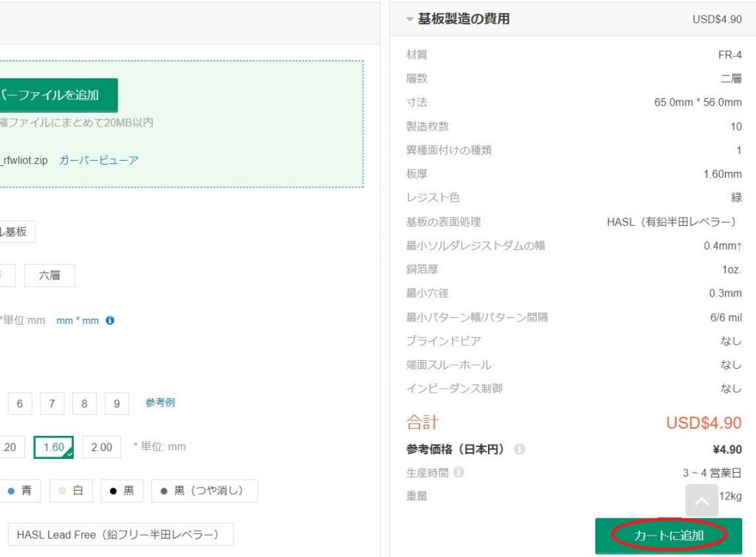
Task: Choose option 9 in the number row
Action: [x=117, y=404]
